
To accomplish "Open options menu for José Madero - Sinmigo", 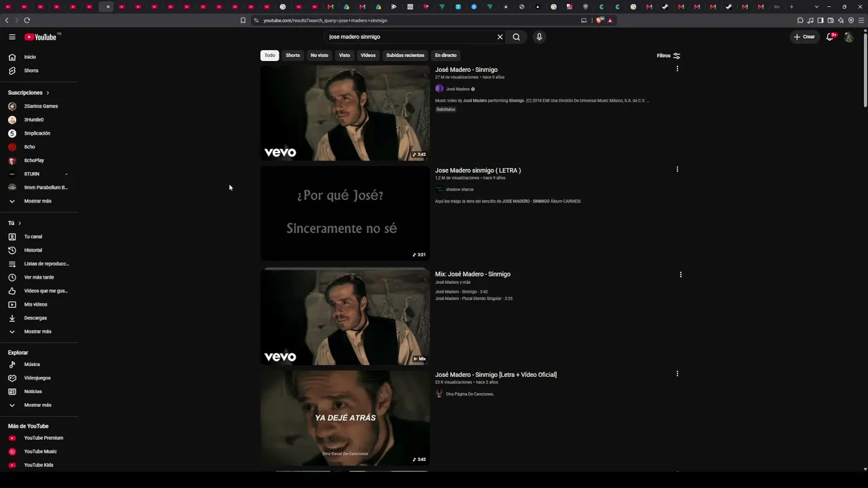I will pos(677,68).
